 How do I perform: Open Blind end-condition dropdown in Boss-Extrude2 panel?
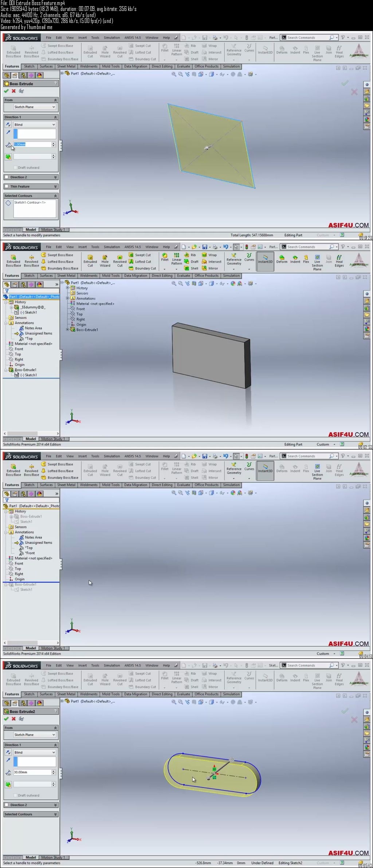click(x=35, y=752)
